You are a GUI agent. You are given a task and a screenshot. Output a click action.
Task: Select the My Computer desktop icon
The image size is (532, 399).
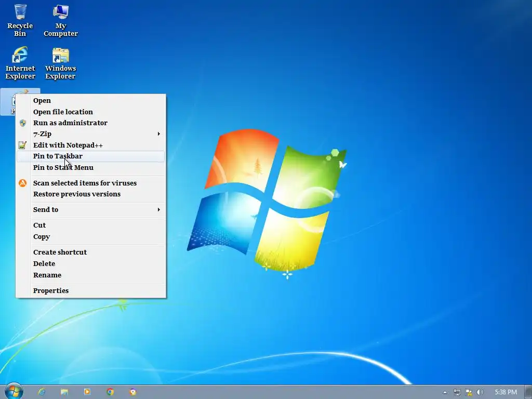[61, 20]
